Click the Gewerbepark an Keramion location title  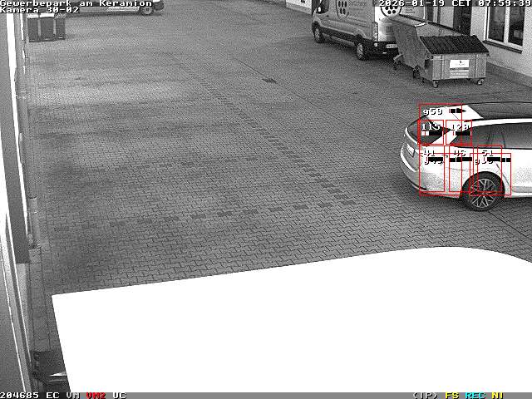[x=76, y=3]
